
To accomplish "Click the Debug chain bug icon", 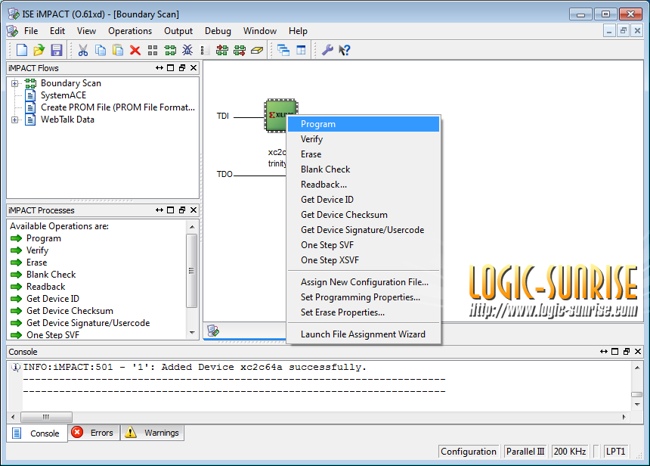I will pos(187,50).
